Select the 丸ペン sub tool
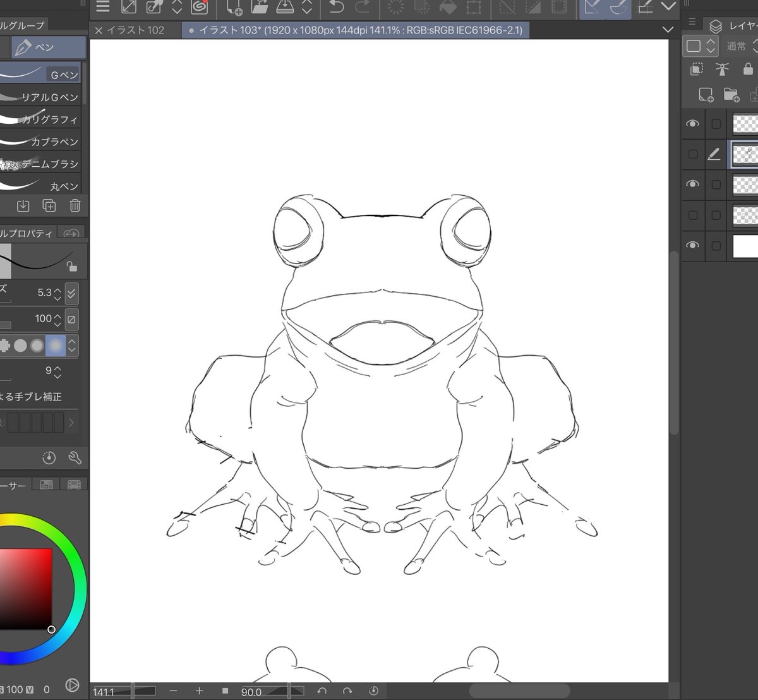Screen dimensions: 758x700 (40, 186)
